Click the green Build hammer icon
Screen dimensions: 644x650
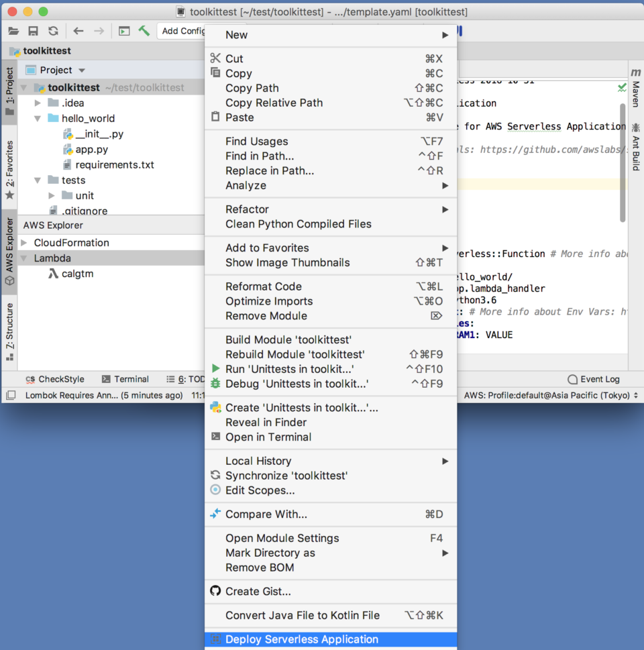pos(144,31)
